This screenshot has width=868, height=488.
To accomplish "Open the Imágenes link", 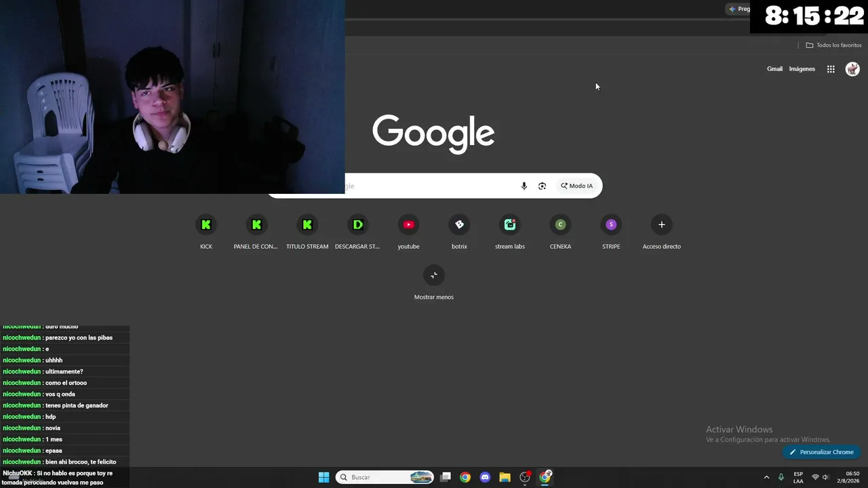I will tap(802, 69).
